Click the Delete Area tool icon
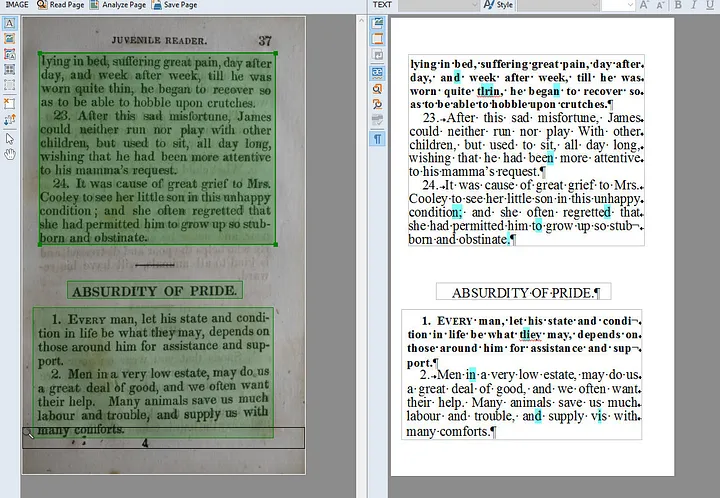Image resolution: width=720 pixels, height=498 pixels. coord(9,103)
